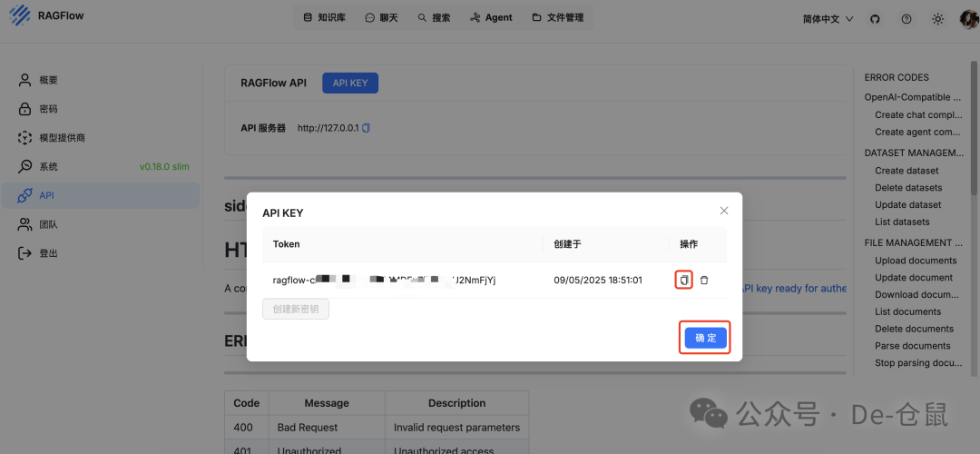This screenshot has width=980, height=454.
Task: Open Create chat completion doc link
Action: coord(917,114)
